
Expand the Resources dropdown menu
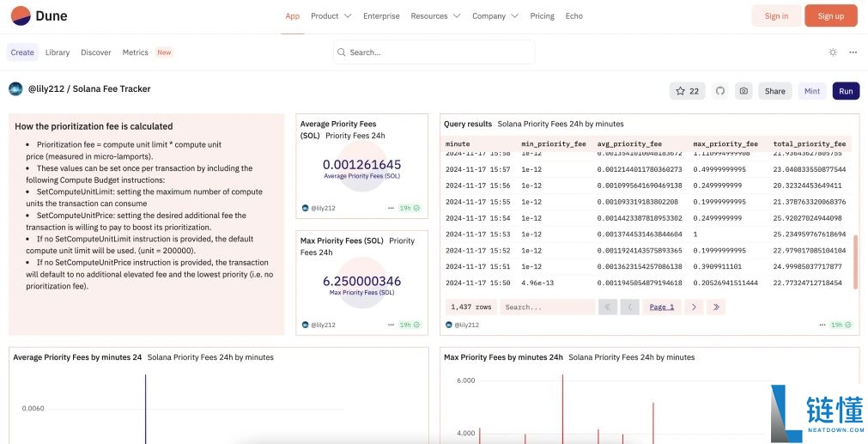coord(435,16)
